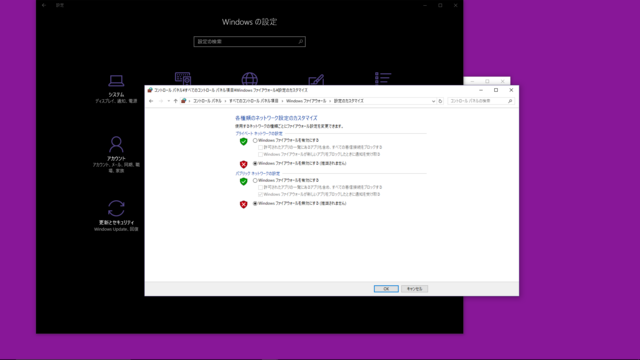Screen dimensions: 640x360
Task: Click the magnifier in the Control Panel search box
Action: point(510,101)
